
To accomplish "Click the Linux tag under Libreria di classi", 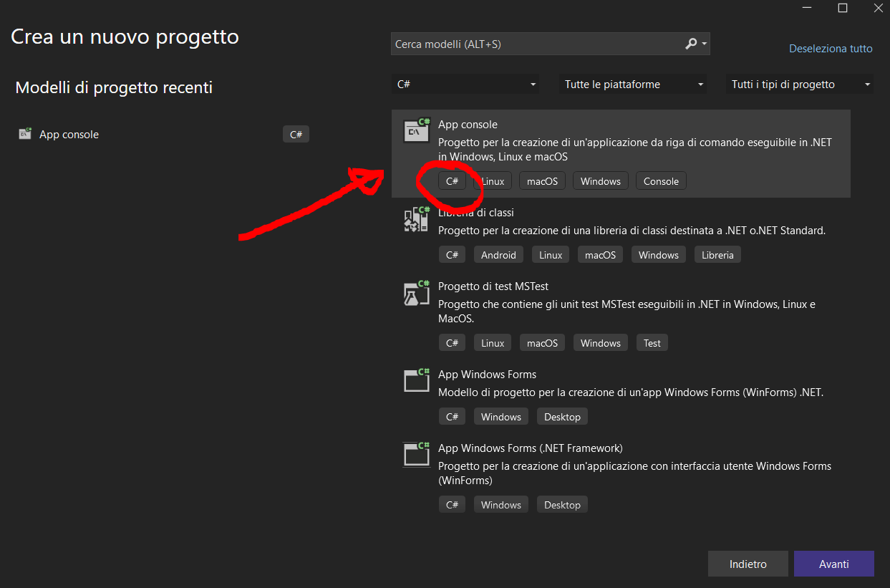I will pos(551,255).
